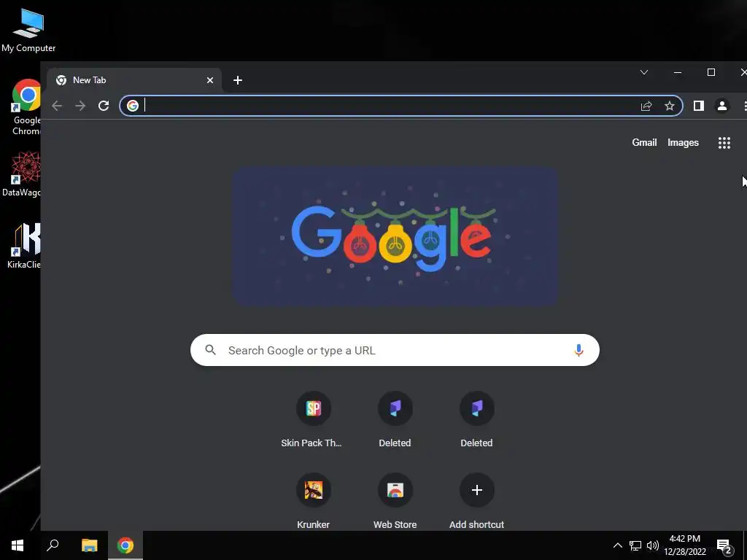The image size is (747, 560).
Task: Open the Chrome profile avatar menu
Action: click(x=721, y=106)
